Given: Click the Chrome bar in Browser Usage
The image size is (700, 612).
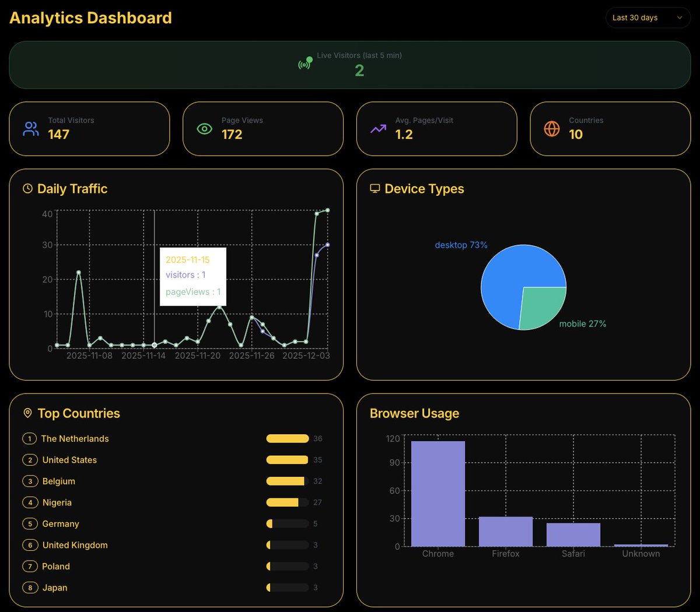Looking at the screenshot, I should pos(438,494).
